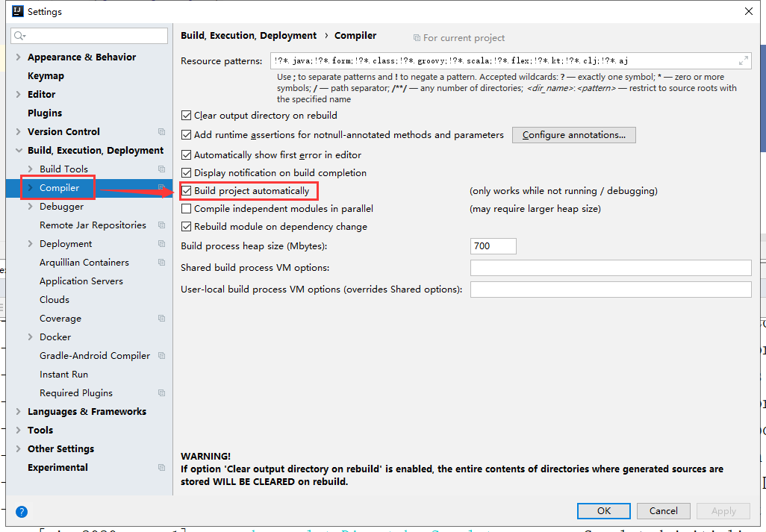The width and height of the screenshot is (766, 532).
Task: Select Gradle-Android Compiler
Action: (95, 356)
